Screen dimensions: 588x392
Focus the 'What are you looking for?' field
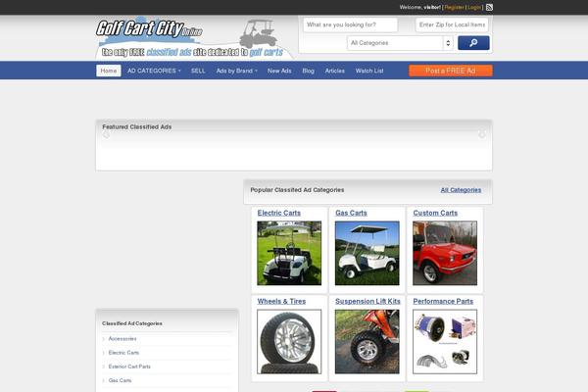(x=350, y=24)
